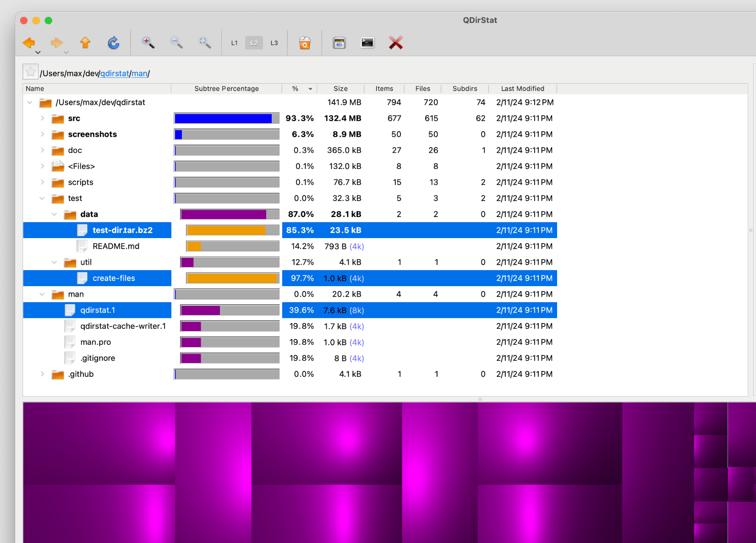Image resolution: width=756 pixels, height=543 pixels.
Task: Open terminal in selected folder
Action: [367, 43]
